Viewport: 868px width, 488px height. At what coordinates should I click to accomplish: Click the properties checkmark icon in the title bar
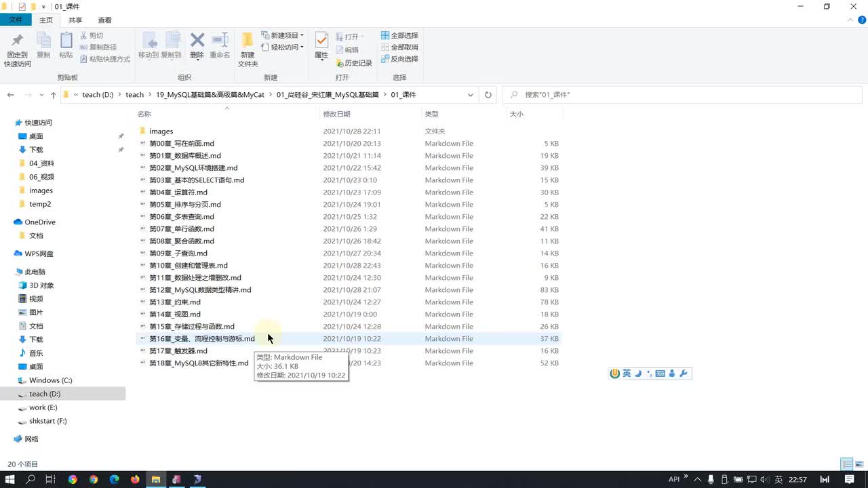click(22, 7)
